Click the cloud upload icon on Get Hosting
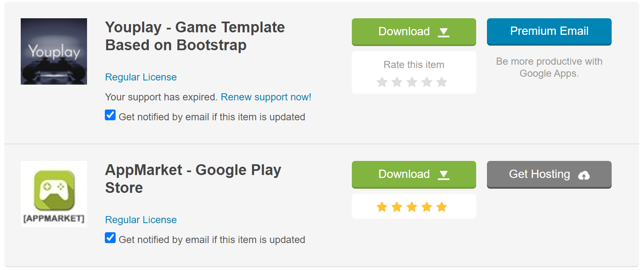The image size is (644, 270). 583,175
